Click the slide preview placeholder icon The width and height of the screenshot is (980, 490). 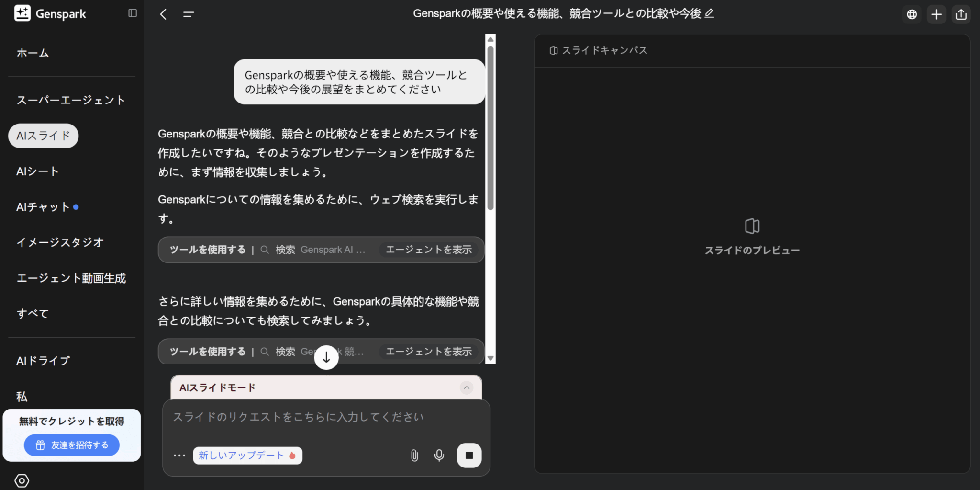(752, 226)
